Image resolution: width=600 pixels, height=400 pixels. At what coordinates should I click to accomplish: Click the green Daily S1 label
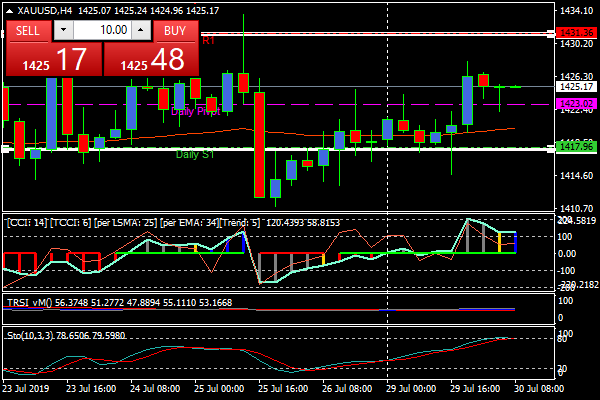point(195,154)
